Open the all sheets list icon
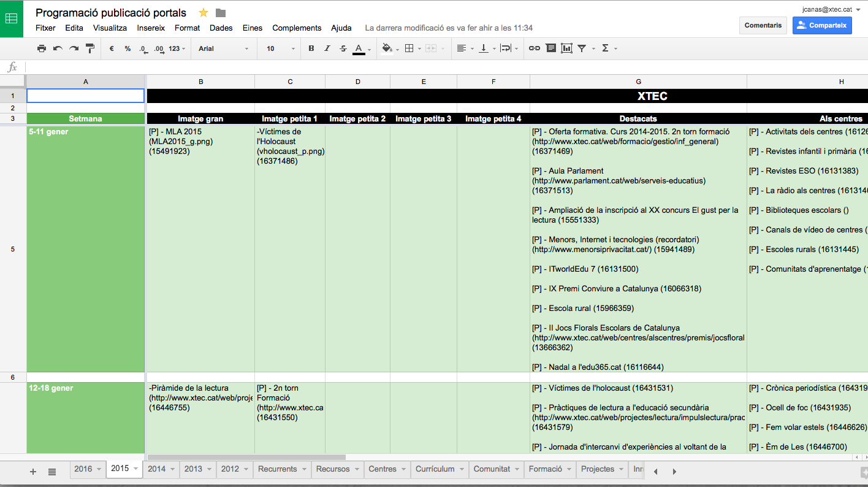Screen dimensions: 868x487 tap(52, 472)
